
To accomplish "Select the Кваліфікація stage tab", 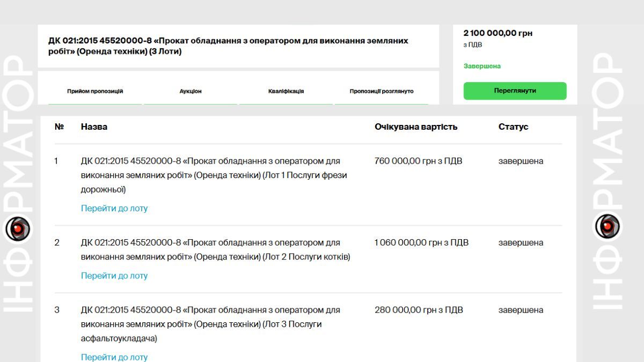I will (x=286, y=91).
